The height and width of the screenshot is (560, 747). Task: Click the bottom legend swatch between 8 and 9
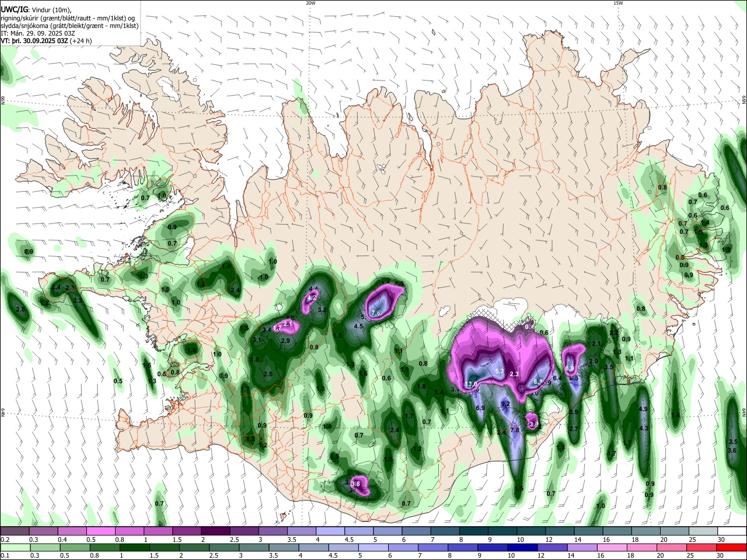coord(463,547)
